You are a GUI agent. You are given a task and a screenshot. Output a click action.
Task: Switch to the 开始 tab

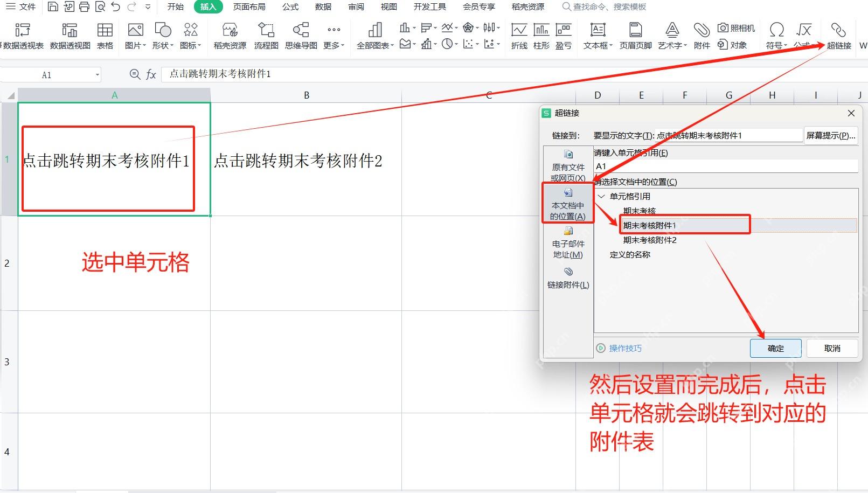click(x=176, y=7)
